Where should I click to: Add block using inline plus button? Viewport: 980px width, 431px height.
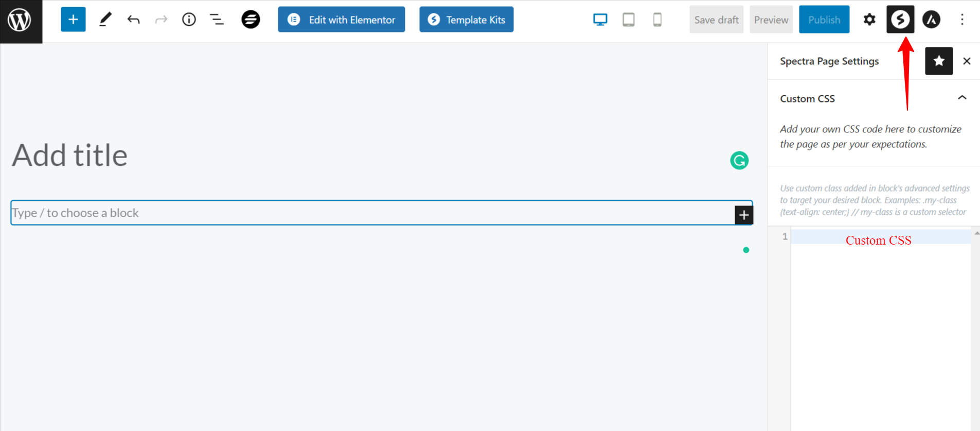click(744, 215)
